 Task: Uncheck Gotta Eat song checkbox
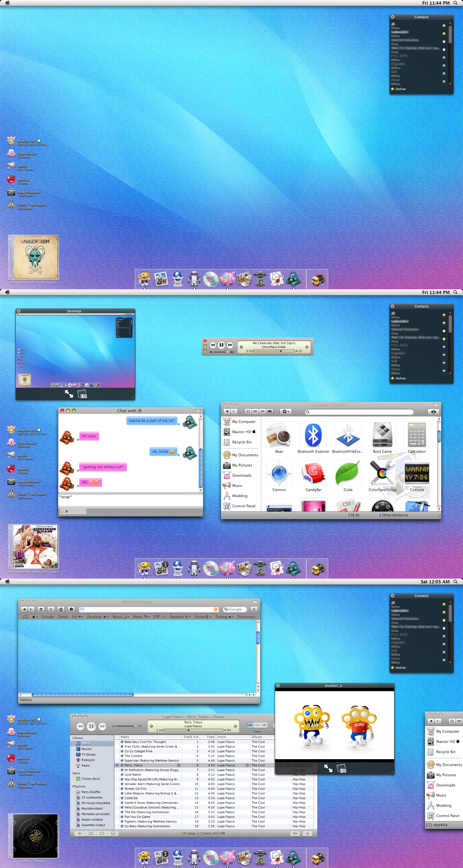122,798
